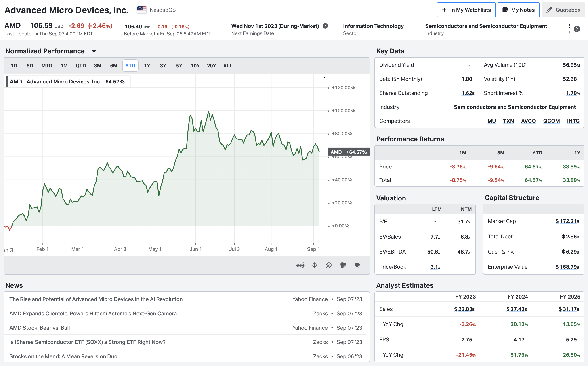Click the NTM EV/Sales value 6.8x

(x=465, y=237)
